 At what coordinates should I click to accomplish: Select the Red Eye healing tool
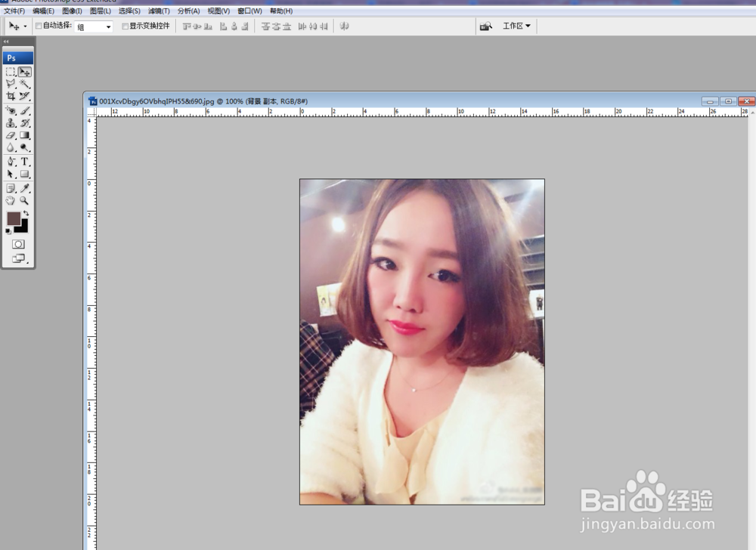11,111
